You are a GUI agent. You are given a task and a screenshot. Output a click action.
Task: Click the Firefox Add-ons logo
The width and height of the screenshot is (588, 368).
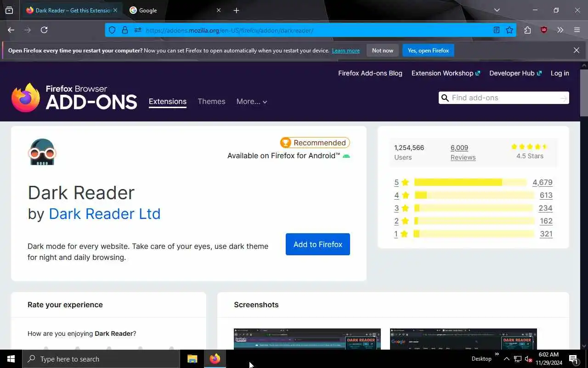74,98
